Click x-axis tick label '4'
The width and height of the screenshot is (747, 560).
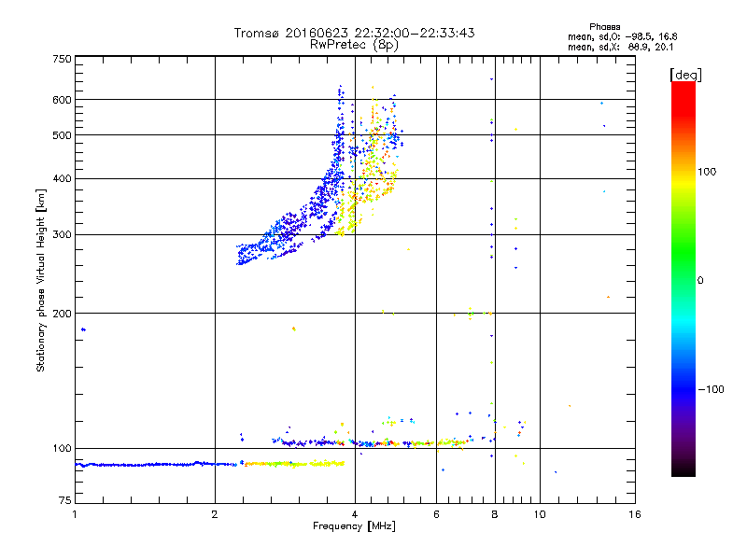click(x=355, y=514)
